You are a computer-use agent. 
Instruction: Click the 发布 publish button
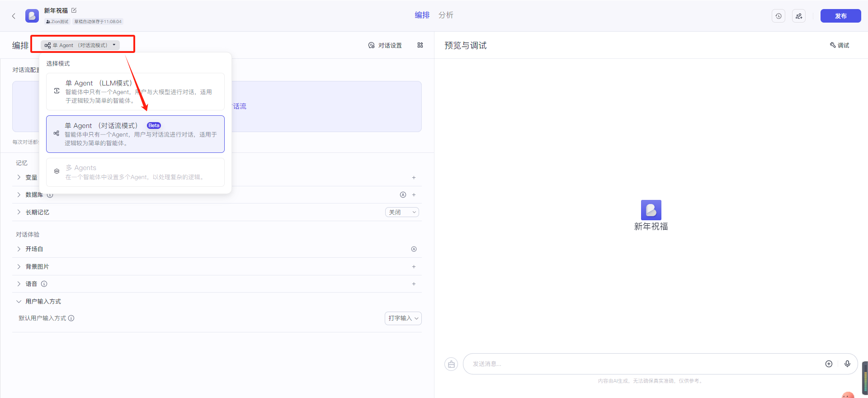click(840, 16)
